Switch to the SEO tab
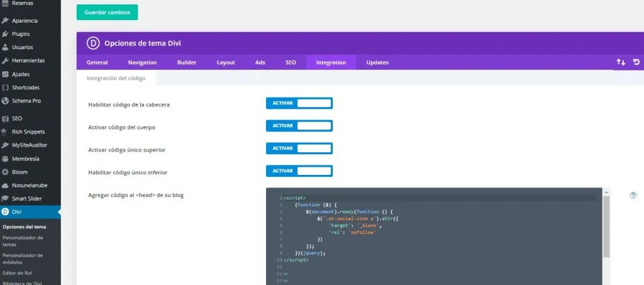 (291, 62)
